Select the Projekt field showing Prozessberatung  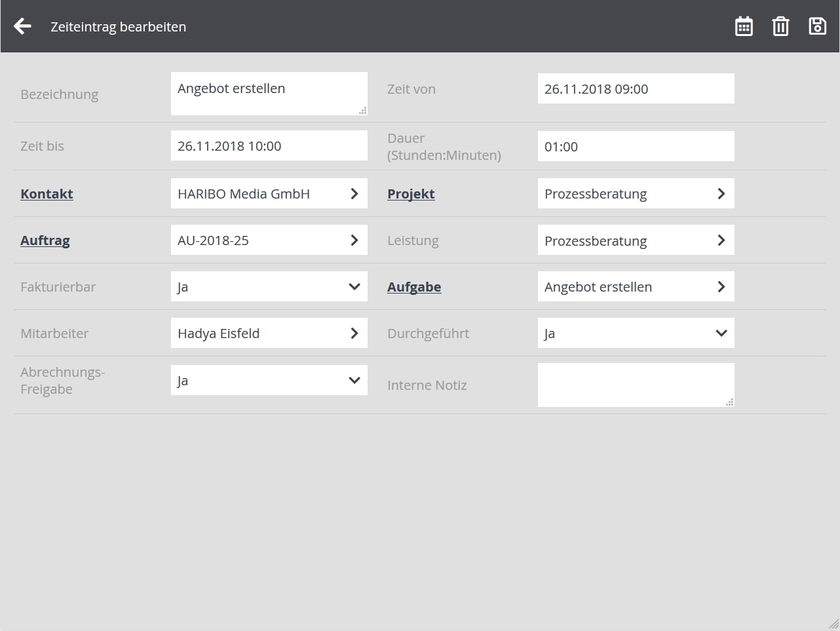[636, 193]
